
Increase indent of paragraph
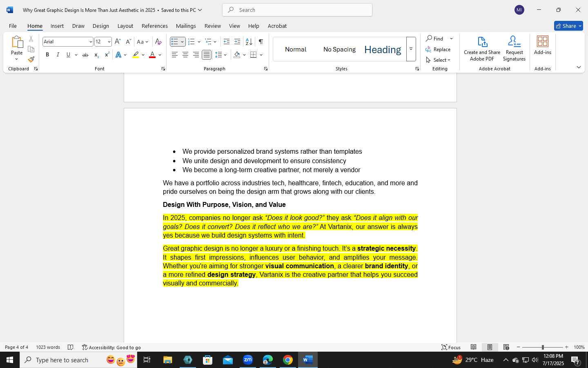coord(237,42)
